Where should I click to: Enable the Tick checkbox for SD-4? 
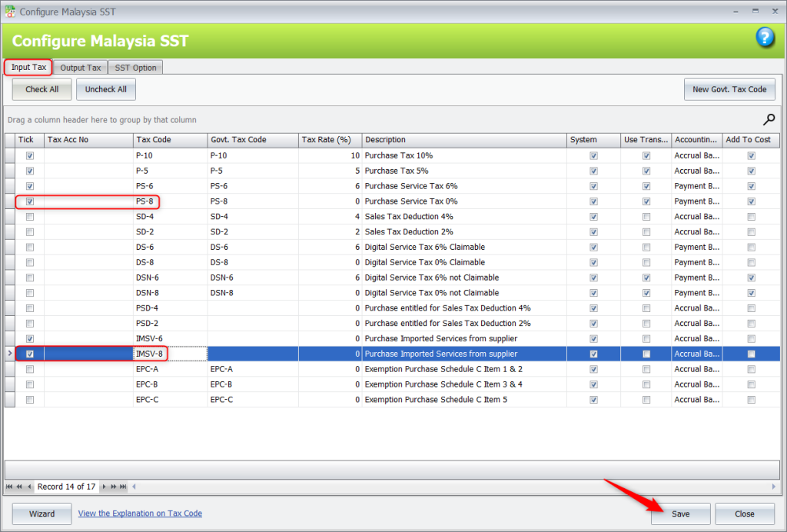[29, 216]
